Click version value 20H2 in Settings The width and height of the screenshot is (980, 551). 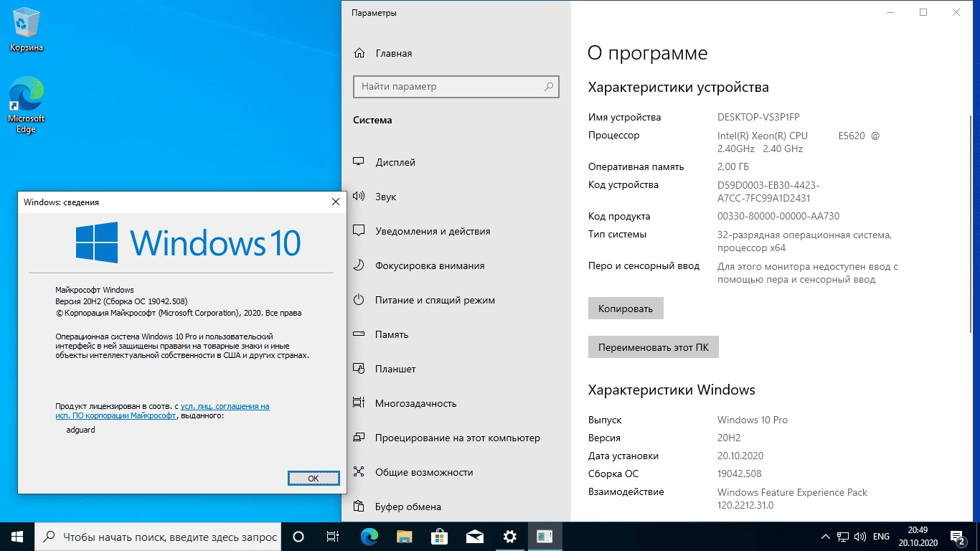coord(729,438)
